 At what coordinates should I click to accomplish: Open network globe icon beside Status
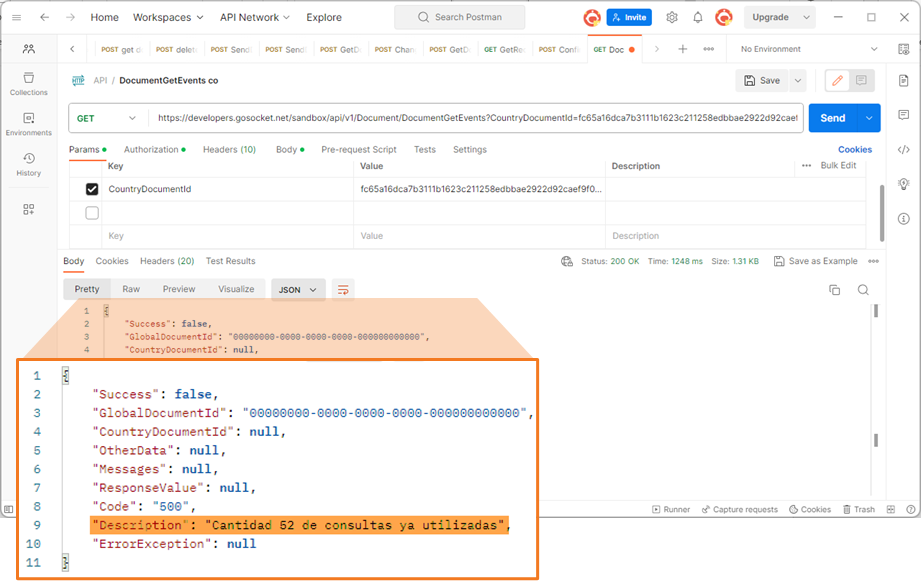(567, 261)
